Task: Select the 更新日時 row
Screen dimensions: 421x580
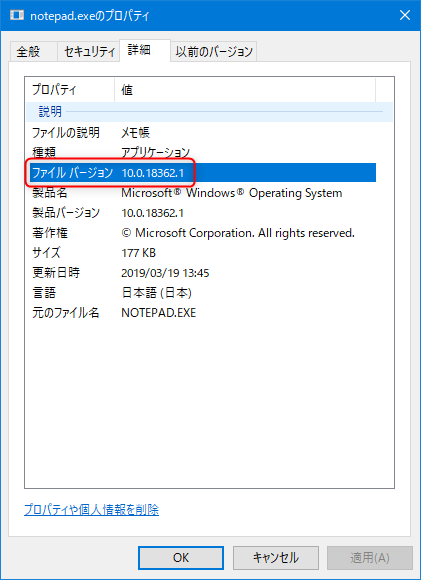Action: [201, 273]
